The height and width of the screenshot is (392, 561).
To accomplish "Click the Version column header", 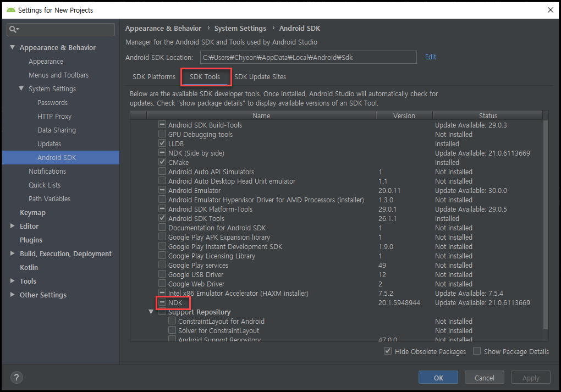I will pos(404,115).
